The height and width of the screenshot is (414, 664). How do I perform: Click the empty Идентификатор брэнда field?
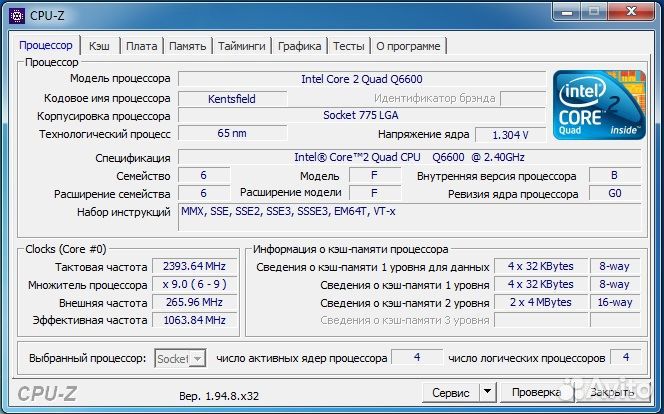523,99
